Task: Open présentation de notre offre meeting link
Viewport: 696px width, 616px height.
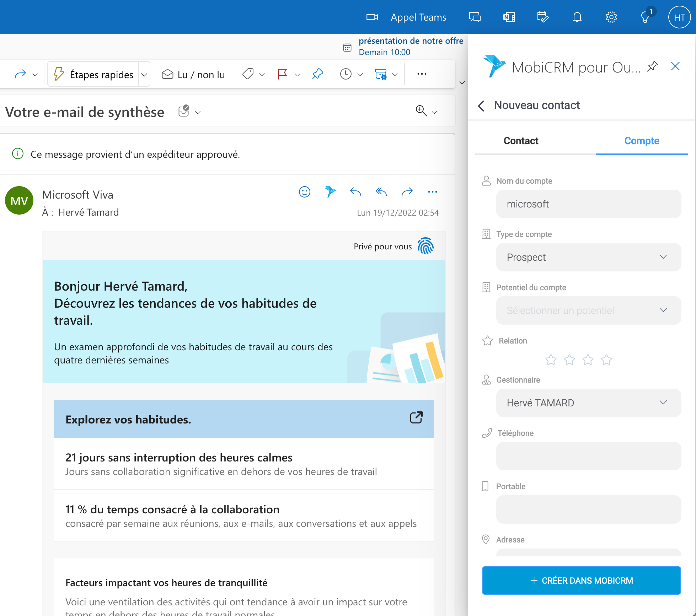Action: pos(411,41)
